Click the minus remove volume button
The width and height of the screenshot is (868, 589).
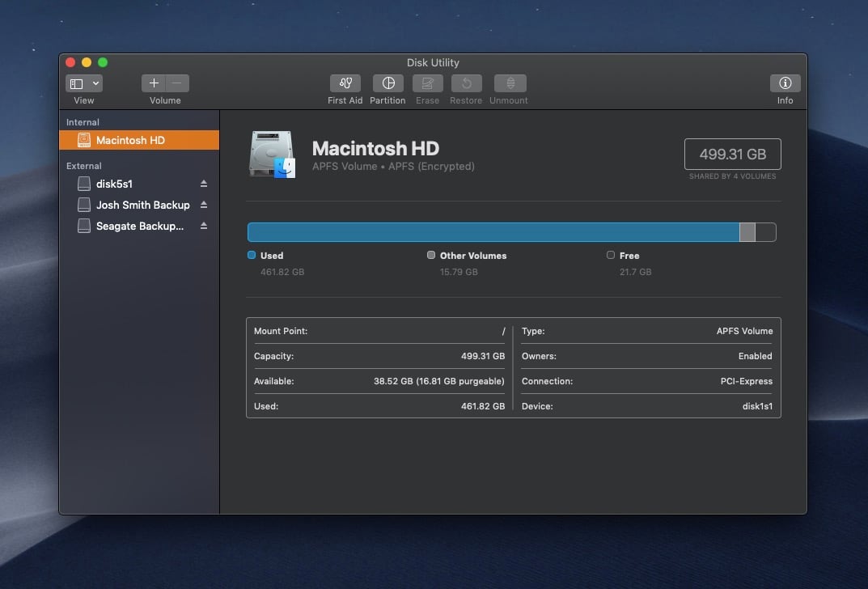pyautogui.click(x=177, y=83)
